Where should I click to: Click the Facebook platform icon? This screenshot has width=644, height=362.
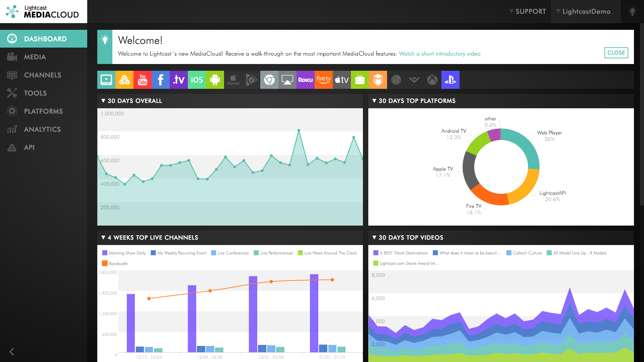[160, 80]
